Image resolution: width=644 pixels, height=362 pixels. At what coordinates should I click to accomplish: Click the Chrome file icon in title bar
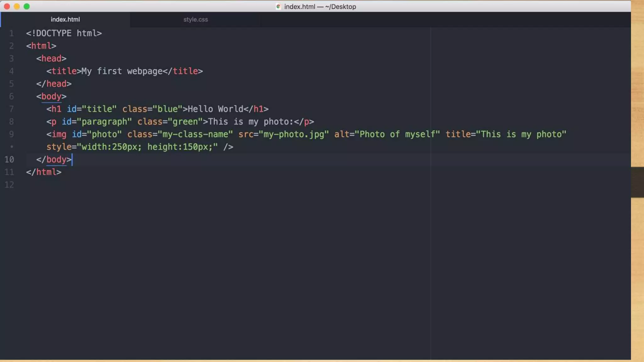[278, 7]
